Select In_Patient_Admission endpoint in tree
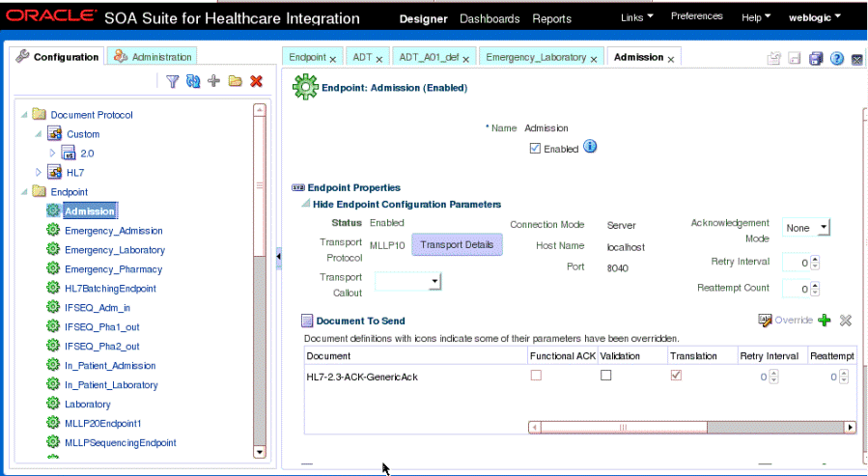This screenshot has width=868, height=476. pos(110,365)
